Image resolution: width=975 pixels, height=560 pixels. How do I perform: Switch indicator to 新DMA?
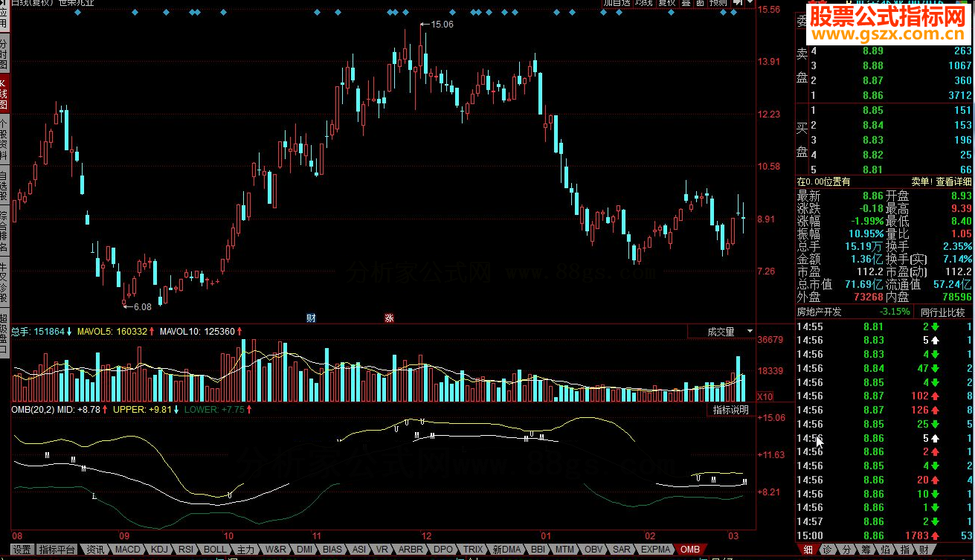[506, 550]
